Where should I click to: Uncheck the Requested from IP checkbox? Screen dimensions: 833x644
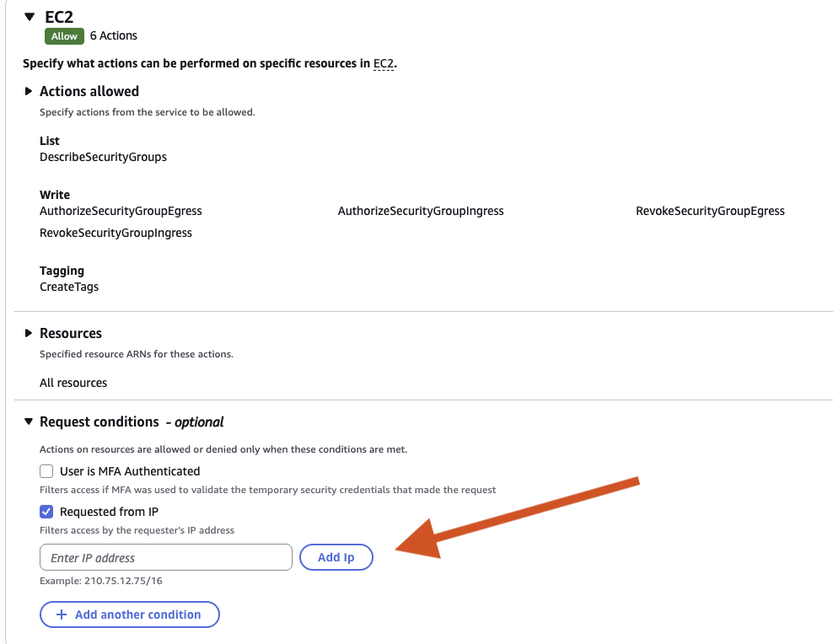pos(46,512)
